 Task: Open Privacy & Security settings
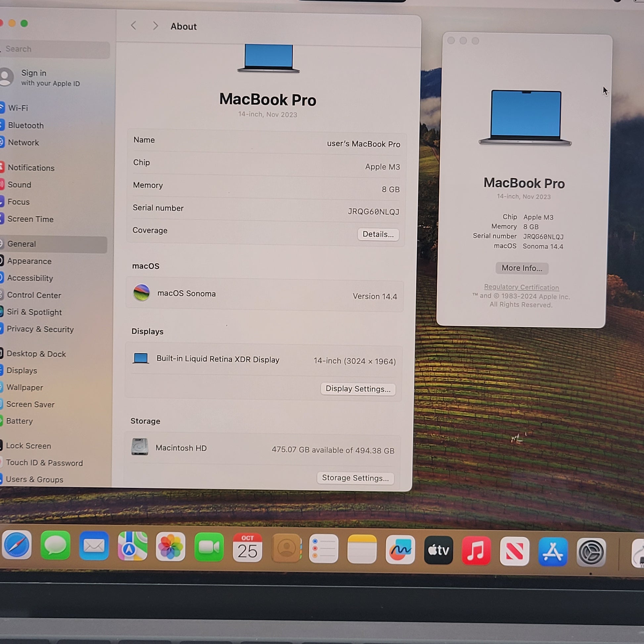pyautogui.click(x=40, y=329)
